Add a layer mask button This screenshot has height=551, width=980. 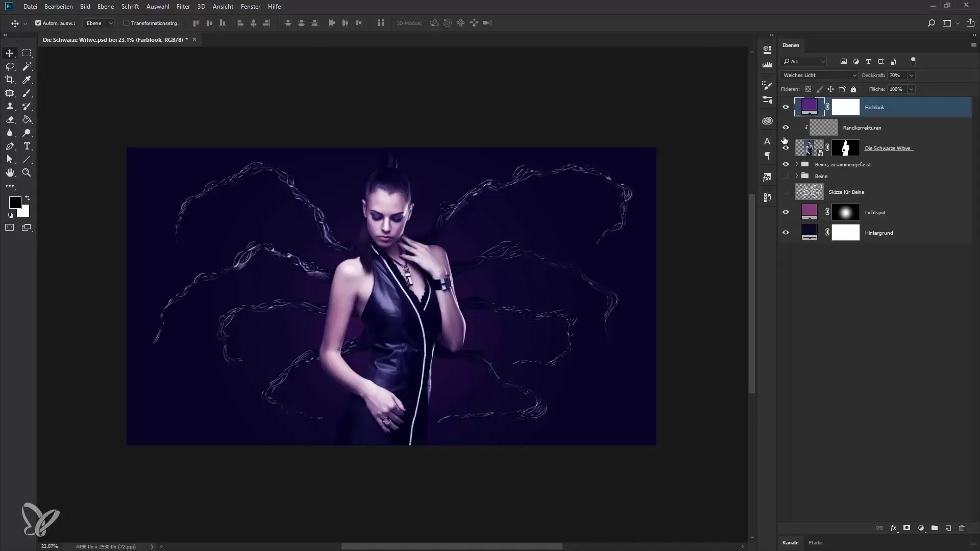[x=907, y=528]
